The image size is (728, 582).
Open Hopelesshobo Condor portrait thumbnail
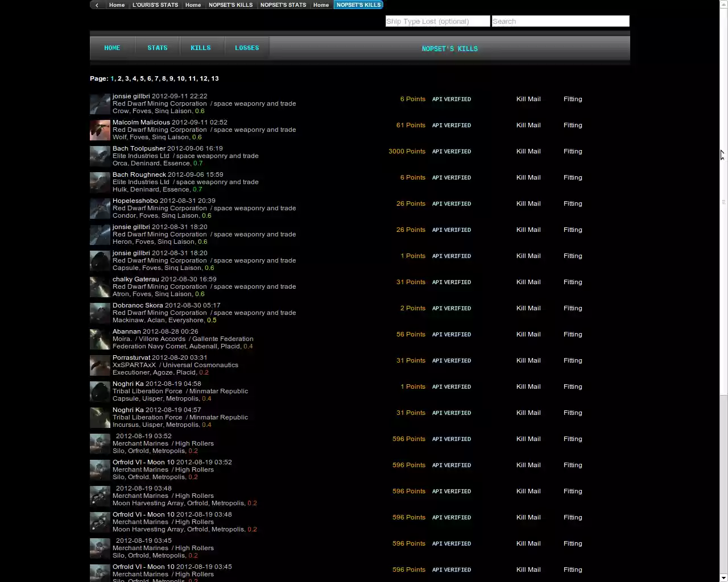click(100, 209)
